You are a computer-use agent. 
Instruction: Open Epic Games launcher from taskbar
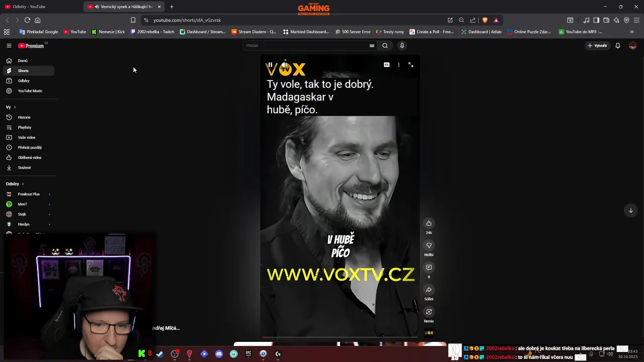pos(248,354)
